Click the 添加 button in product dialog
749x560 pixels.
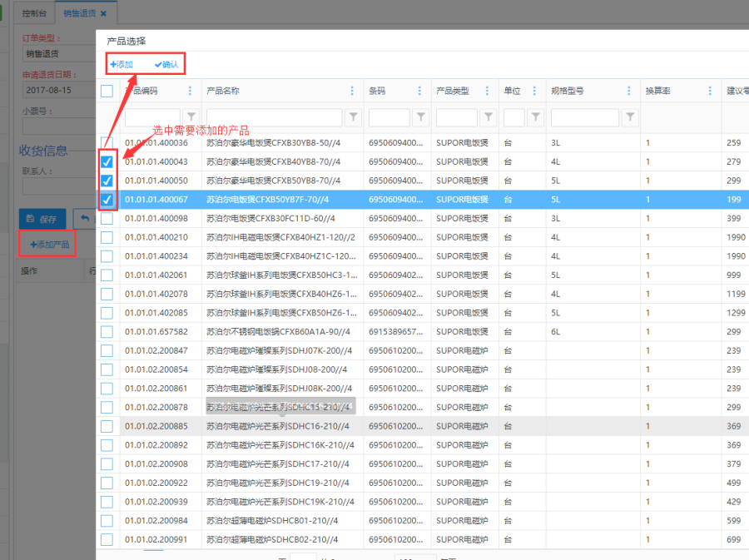pyautogui.click(x=122, y=64)
